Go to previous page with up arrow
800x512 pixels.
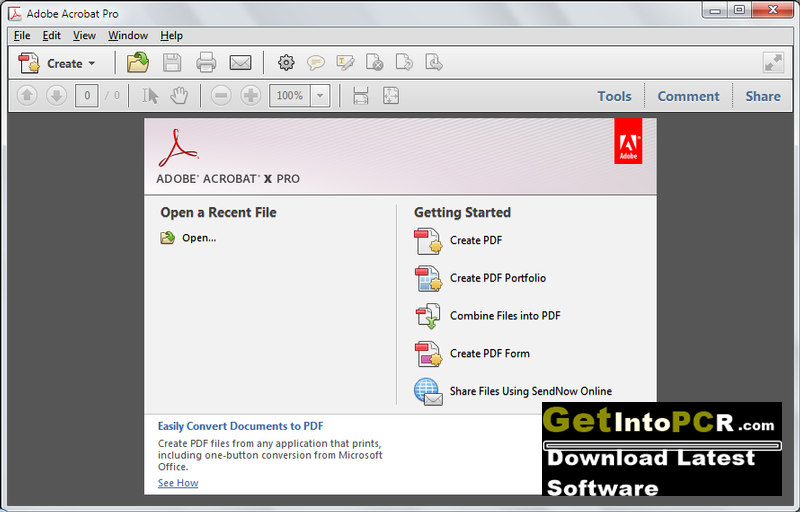click(x=27, y=95)
